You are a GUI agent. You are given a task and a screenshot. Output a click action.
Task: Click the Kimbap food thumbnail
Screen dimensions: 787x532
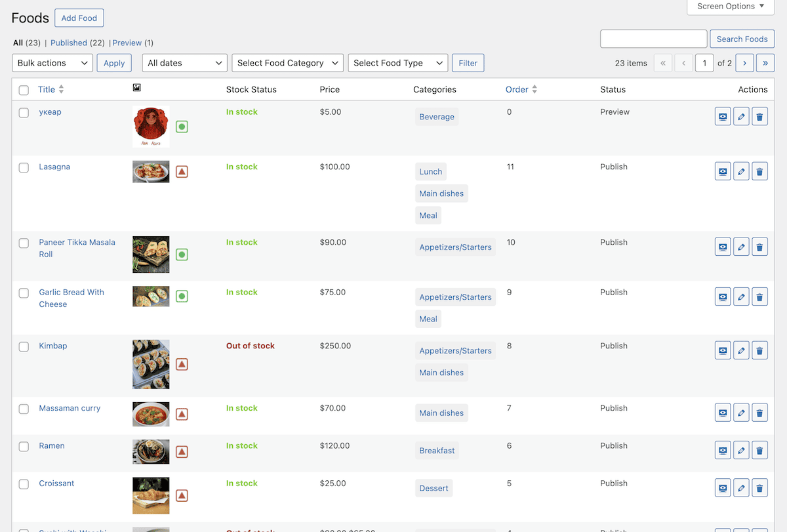tap(151, 364)
